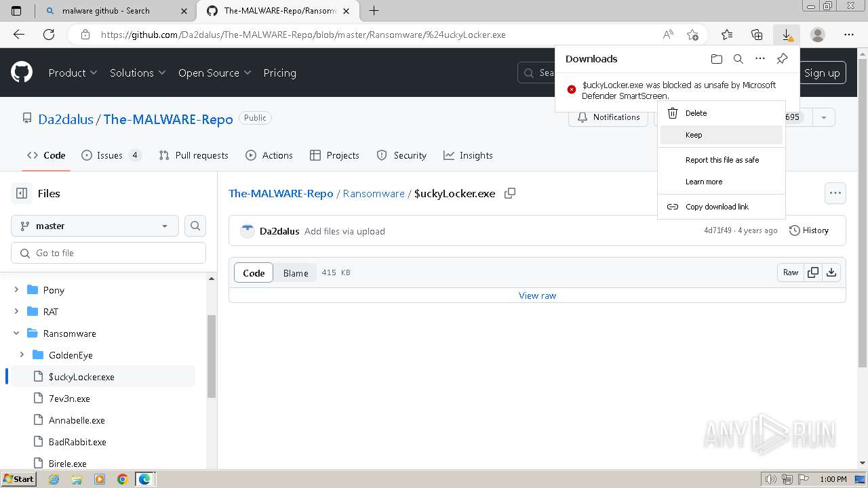868x488 pixels.
Task: Copy the file path icon
Action: (x=510, y=193)
